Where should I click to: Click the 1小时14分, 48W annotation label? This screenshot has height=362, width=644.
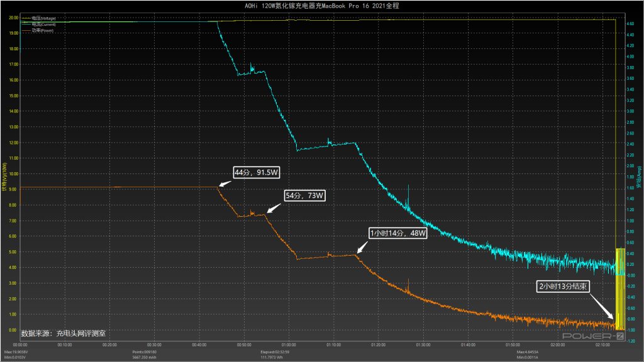coord(398,233)
